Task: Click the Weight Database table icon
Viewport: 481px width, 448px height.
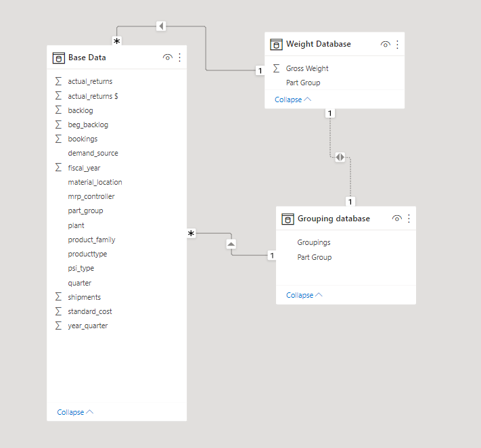Action: [276, 44]
